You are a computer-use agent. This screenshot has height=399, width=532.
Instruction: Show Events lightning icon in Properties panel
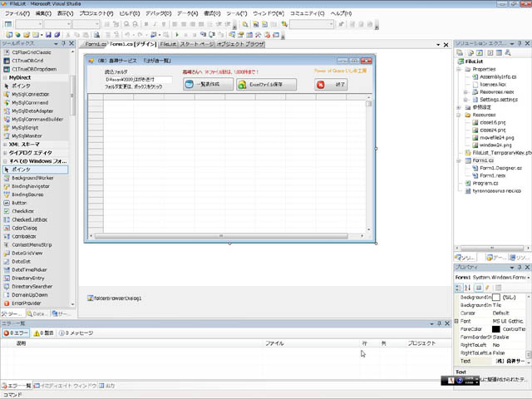pyautogui.click(x=488, y=288)
